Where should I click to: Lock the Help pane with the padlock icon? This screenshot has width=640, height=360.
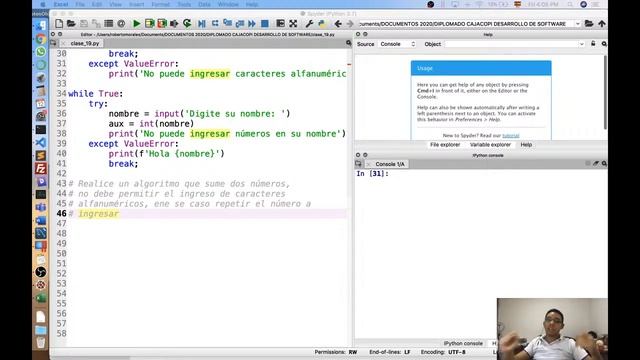[593, 44]
